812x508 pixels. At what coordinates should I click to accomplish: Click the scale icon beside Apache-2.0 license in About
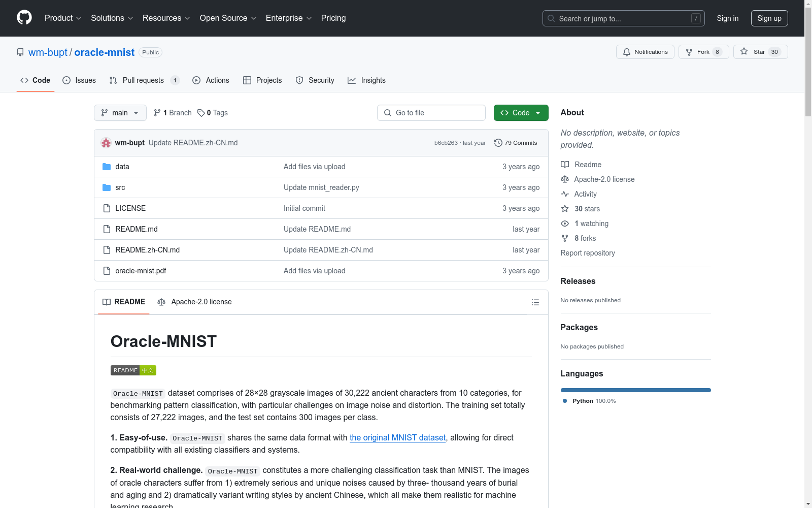565,179
